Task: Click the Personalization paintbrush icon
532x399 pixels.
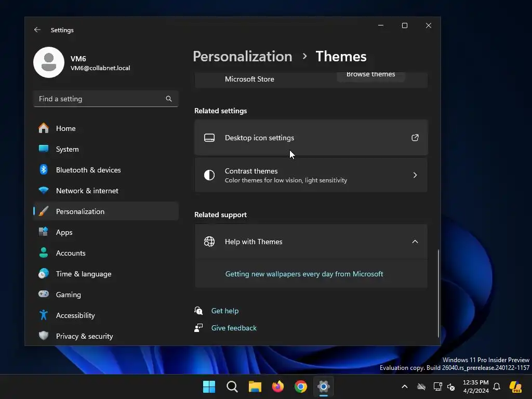Action: [44, 211]
